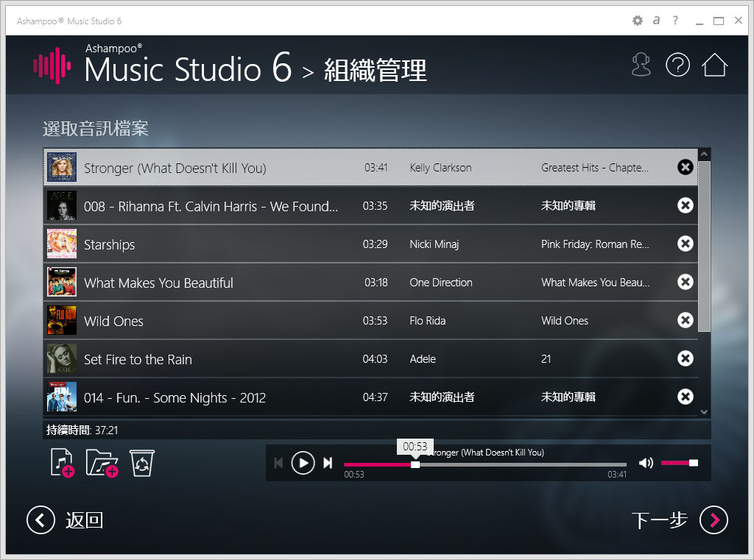The height and width of the screenshot is (560, 754).
Task: Select Wild Ones album cover thumbnail
Action: pyautogui.click(x=62, y=320)
